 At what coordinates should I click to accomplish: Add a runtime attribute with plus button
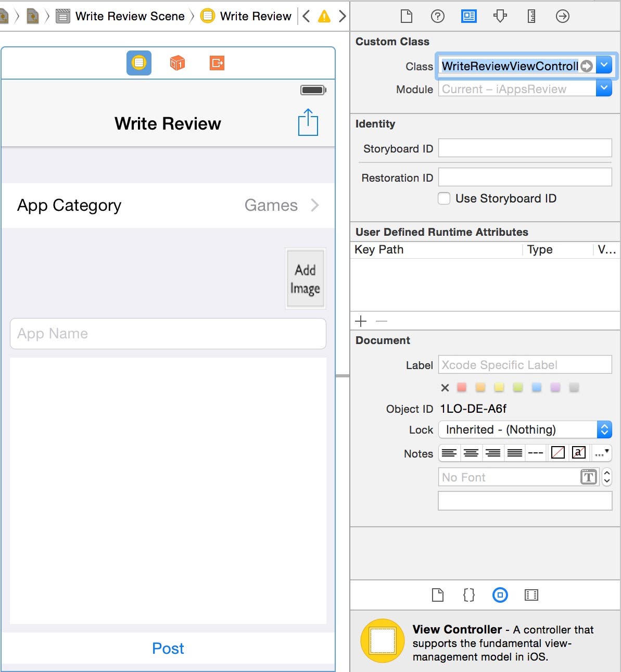tap(361, 321)
